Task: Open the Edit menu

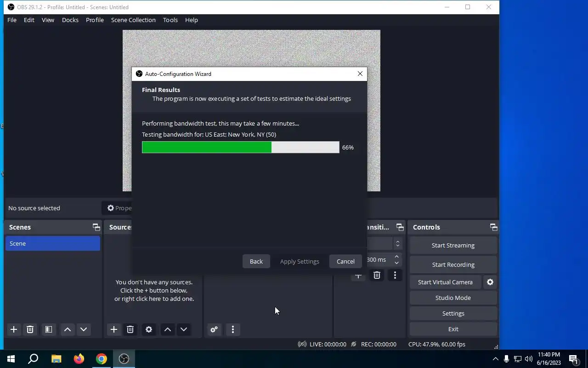Action: tap(29, 20)
